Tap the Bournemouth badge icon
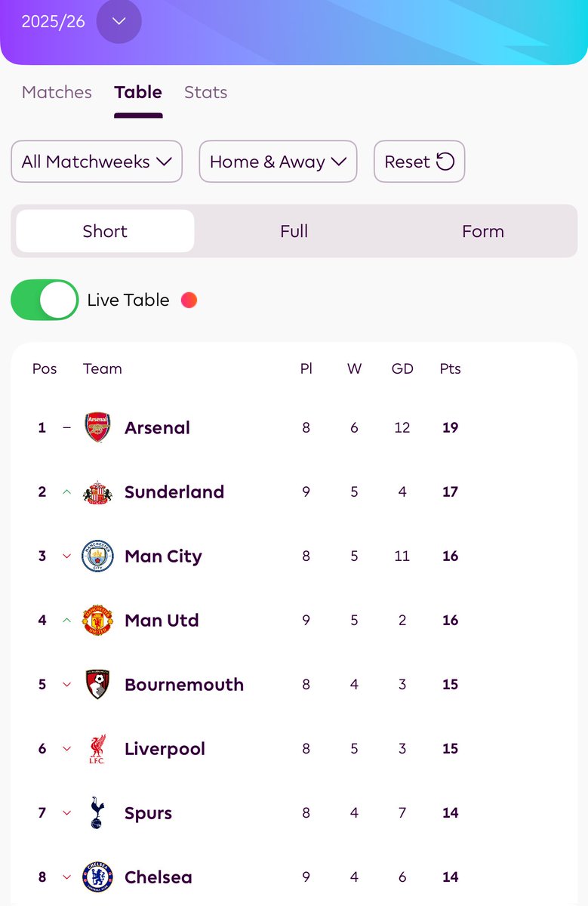Screen dimensions: 588x906 [97, 684]
